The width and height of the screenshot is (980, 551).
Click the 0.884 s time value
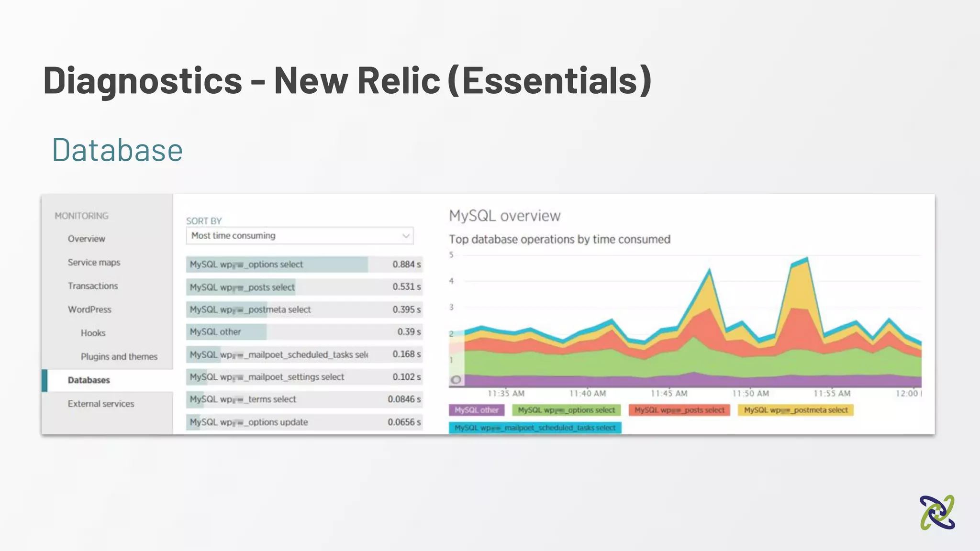(x=407, y=264)
